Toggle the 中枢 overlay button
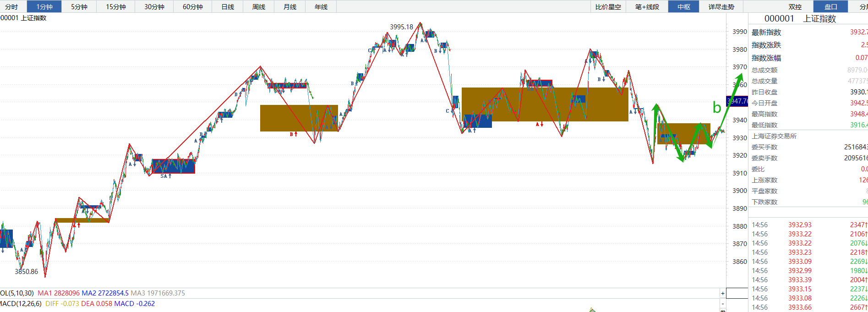The height and width of the screenshot is (312, 868). point(684,7)
